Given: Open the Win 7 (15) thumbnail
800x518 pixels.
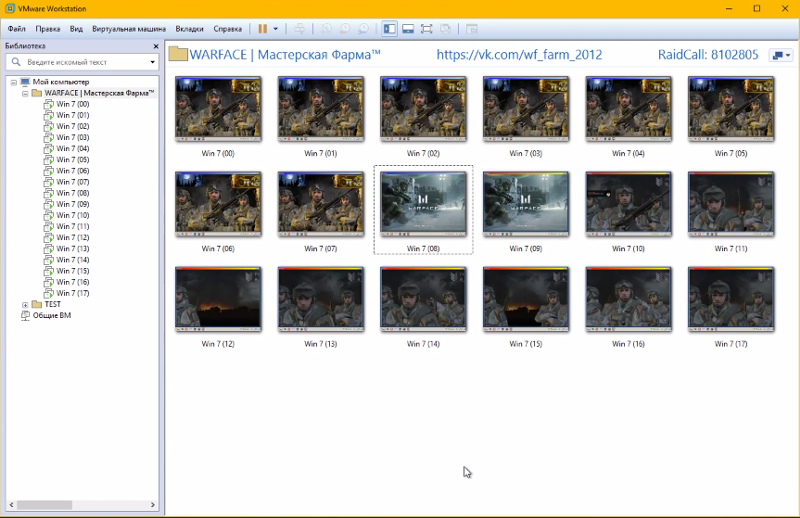Looking at the screenshot, I should 526,300.
